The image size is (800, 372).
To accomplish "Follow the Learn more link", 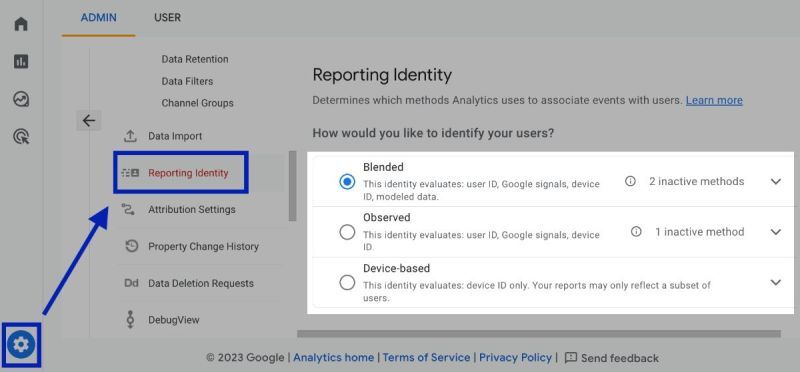I will coord(714,100).
